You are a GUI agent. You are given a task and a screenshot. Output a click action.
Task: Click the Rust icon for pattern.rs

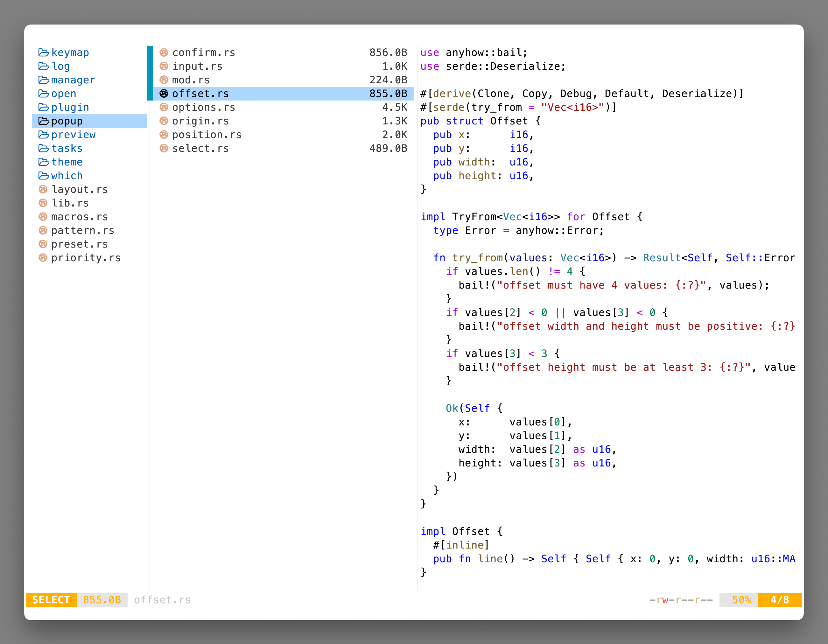(43, 230)
